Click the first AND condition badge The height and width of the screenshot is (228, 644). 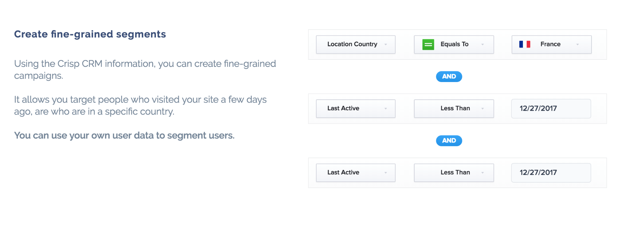(449, 77)
